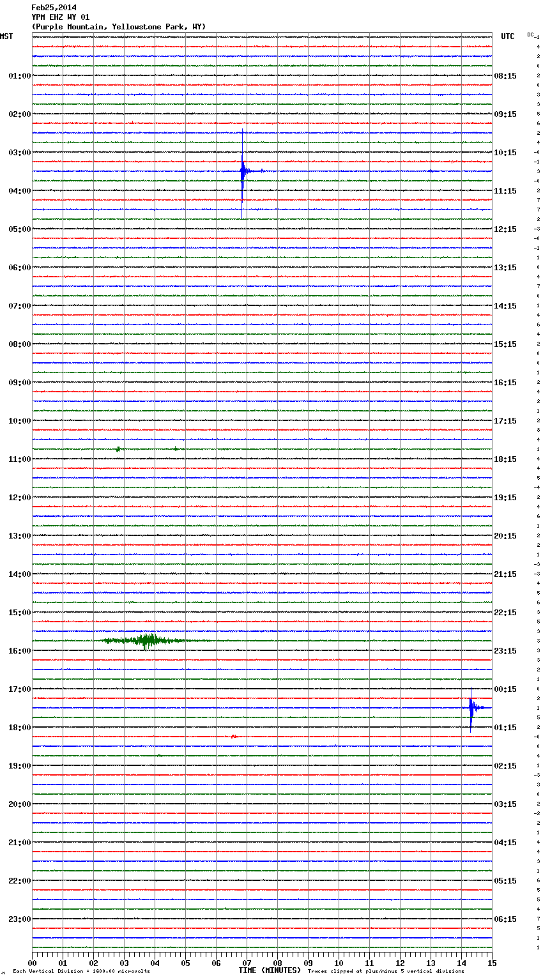
Task: Click the 12:15 UTC time label
Action: click(505, 229)
